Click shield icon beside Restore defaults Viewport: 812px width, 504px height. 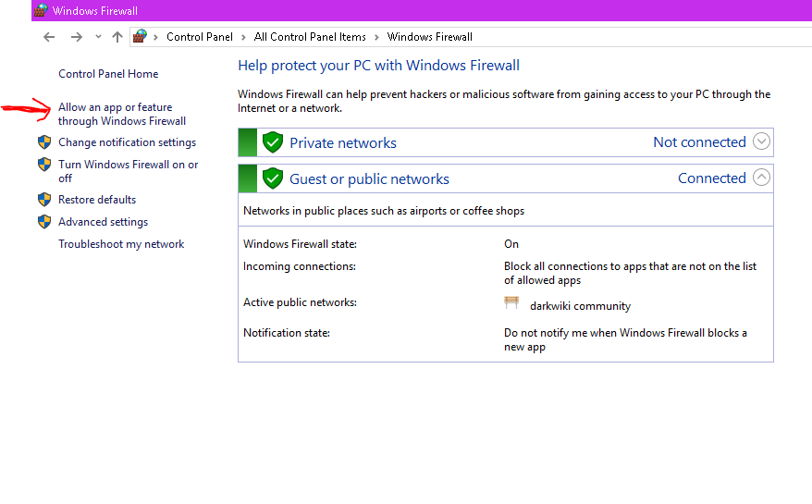click(x=44, y=200)
